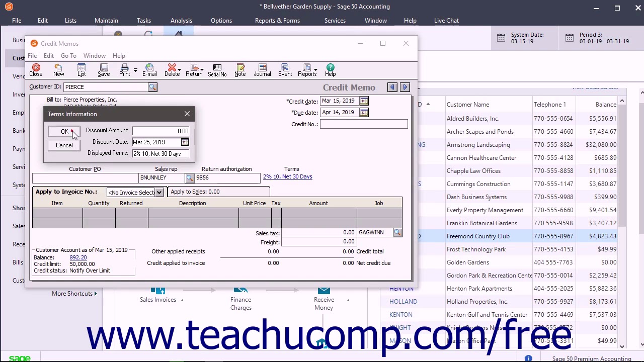Open the Discount Date calendar picker
Image resolution: width=644 pixels, height=362 pixels.
pos(185,142)
